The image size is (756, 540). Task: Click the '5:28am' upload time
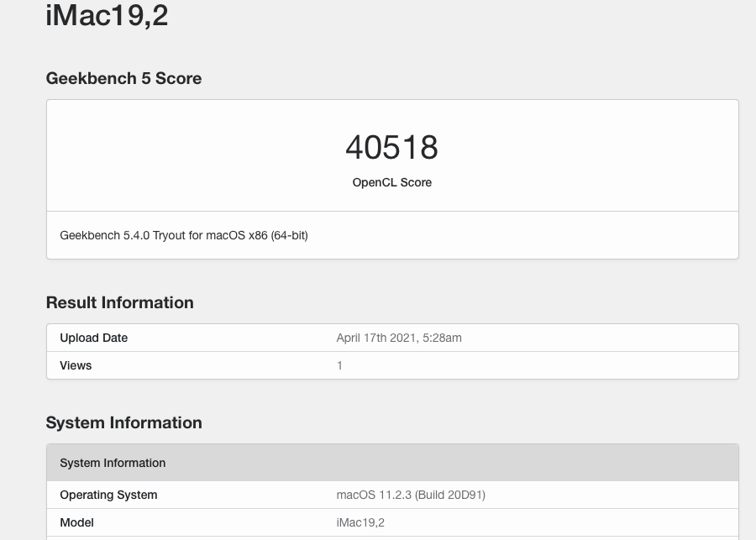441,338
